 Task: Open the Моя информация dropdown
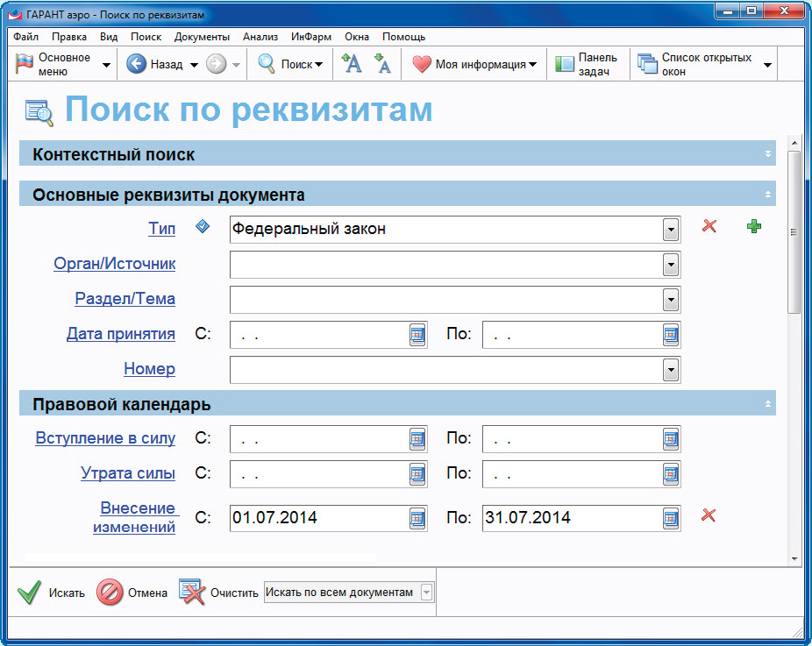tap(532, 65)
